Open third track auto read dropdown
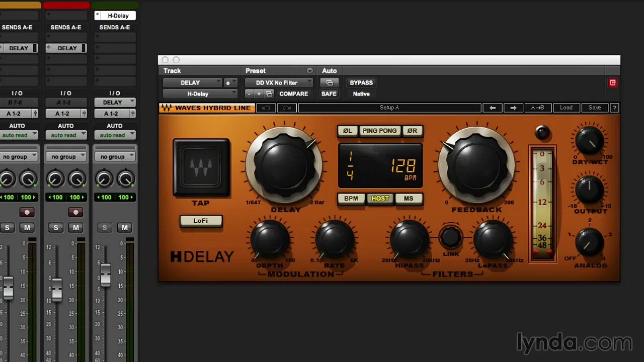Screen dimensions: 644x362 pyautogui.click(x=115, y=135)
